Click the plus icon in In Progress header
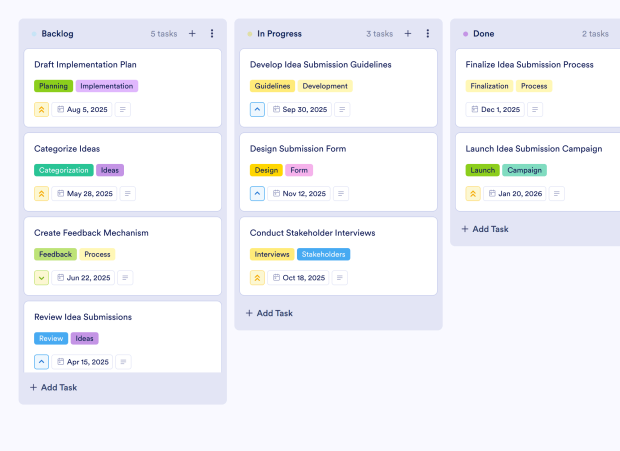 (408, 34)
